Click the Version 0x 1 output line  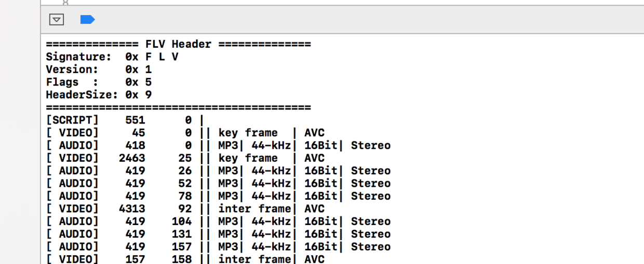point(99,70)
